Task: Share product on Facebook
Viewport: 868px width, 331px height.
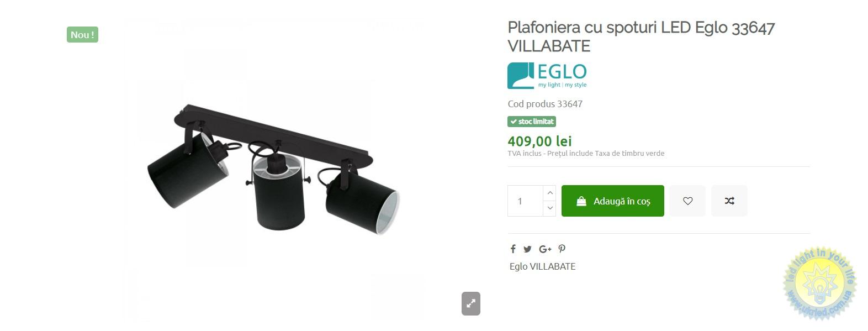Action: point(513,249)
